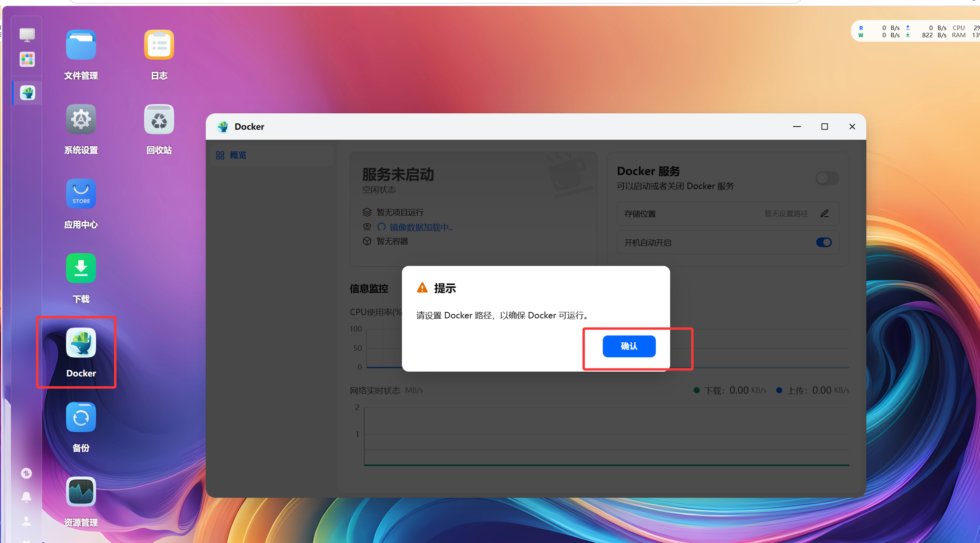The image size is (980, 543).
Task: Select the Overview tab in Docker sidebar
Action: click(238, 155)
